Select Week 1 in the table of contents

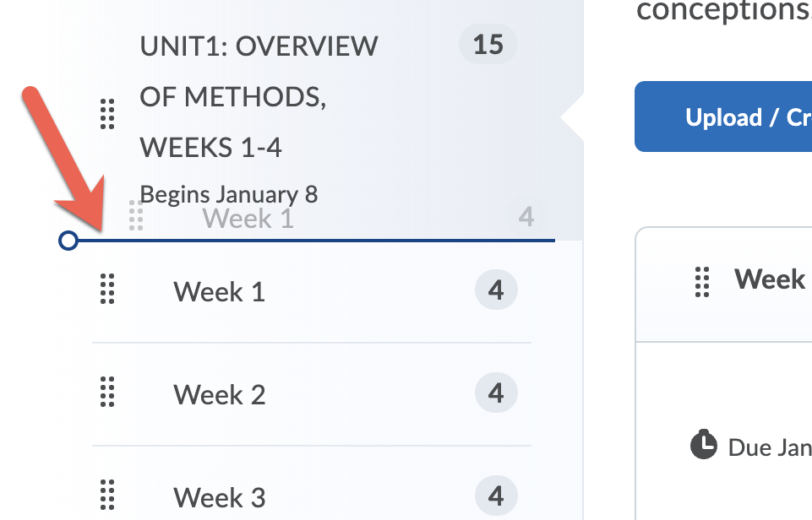(x=219, y=292)
